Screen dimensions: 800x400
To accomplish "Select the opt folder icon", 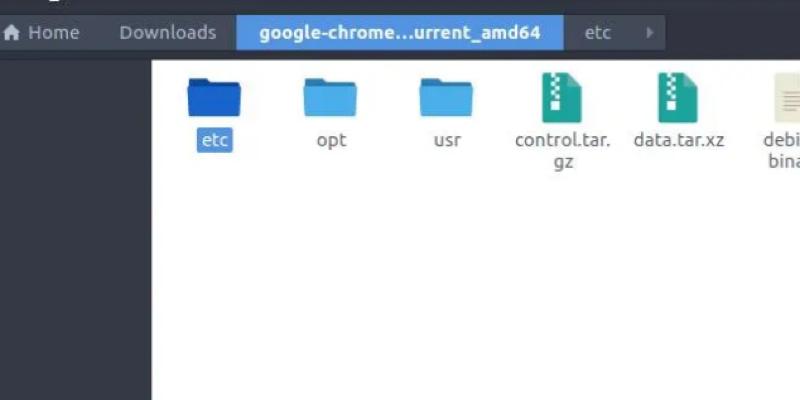I will pos(330,97).
